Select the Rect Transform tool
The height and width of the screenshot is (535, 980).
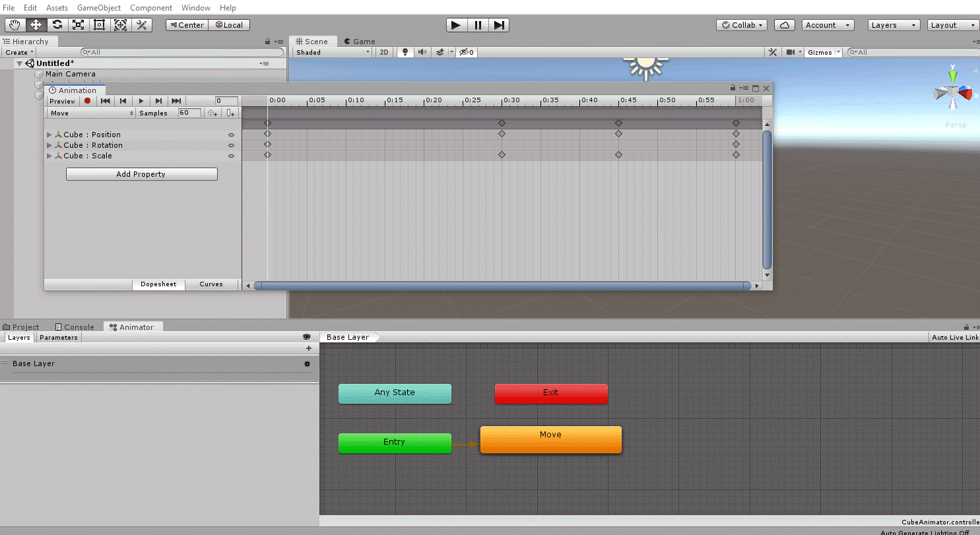[x=99, y=24]
